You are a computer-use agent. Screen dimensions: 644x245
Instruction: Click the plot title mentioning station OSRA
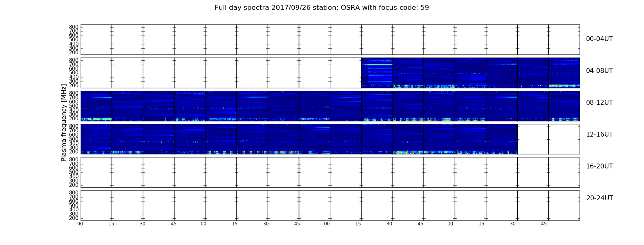[322, 8]
